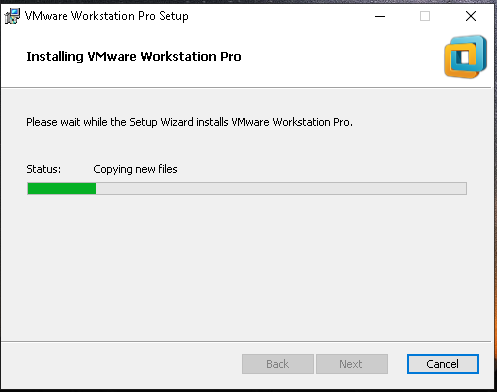Close the setup window with the X
Image resolution: width=497 pixels, height=392 pixels.
coord(471,16)
